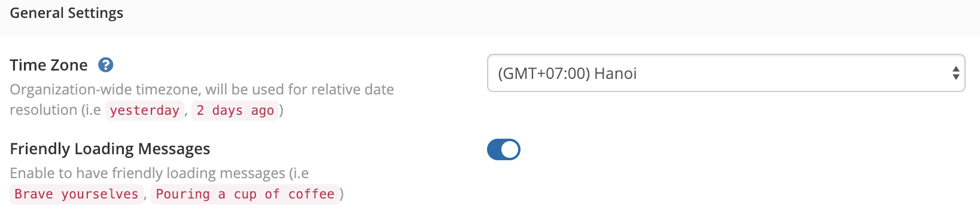Click the Friendly Loading Messages label
The image size is (980, 220).
[110, 148]
